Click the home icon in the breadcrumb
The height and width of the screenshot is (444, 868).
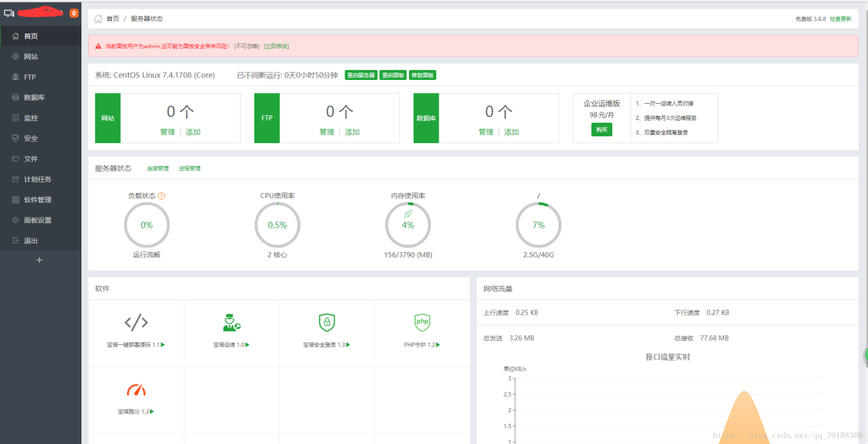coord(98,19)
